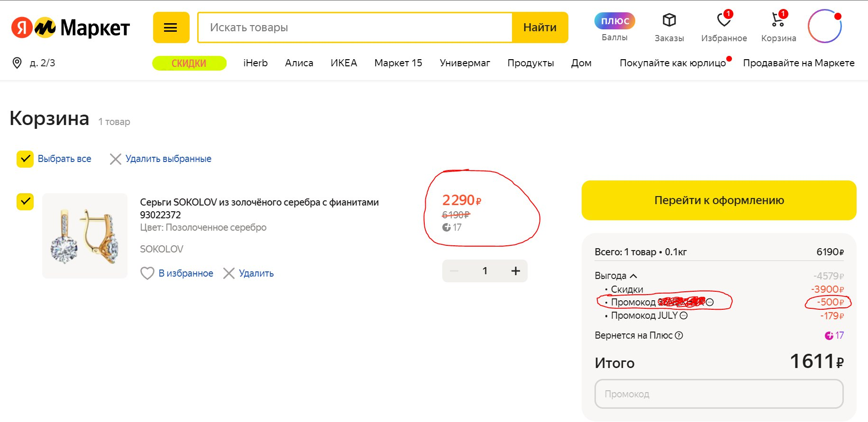Open the Продукты category

tap(530, 63)
